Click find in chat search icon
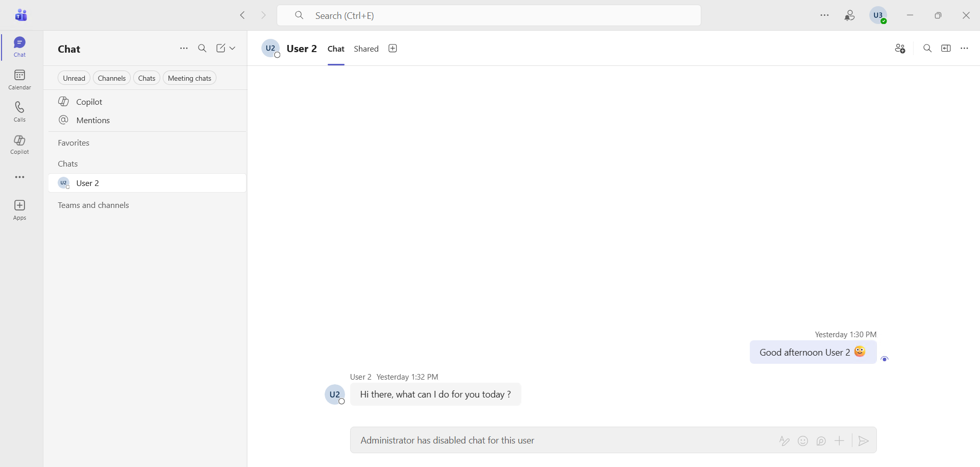 [927, 49]
